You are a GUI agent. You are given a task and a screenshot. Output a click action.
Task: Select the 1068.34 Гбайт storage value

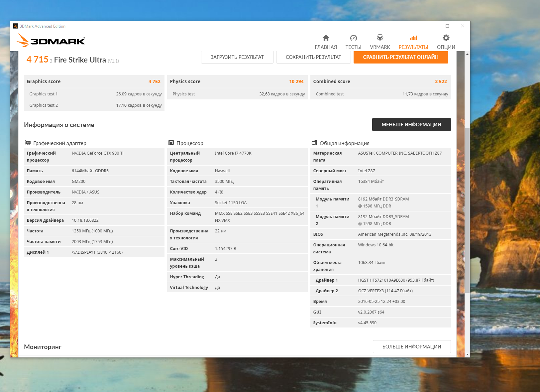[x=372, y=263]
